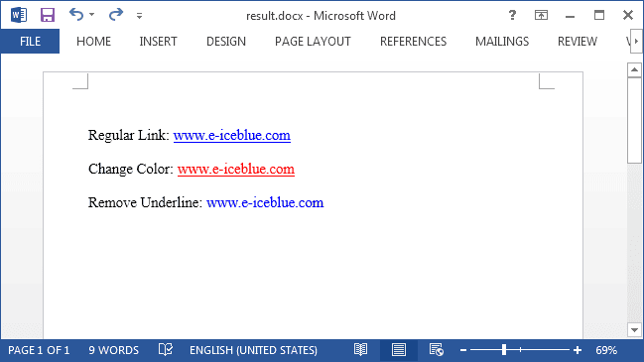
Task: Click the zoom slider handle
Action: click(x=504, y=350)
